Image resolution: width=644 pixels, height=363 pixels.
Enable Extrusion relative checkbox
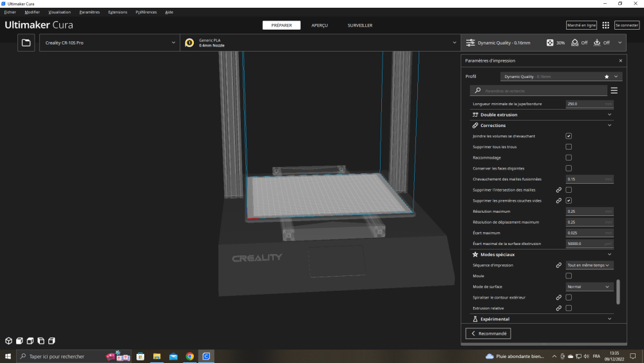tap(569, 308)
